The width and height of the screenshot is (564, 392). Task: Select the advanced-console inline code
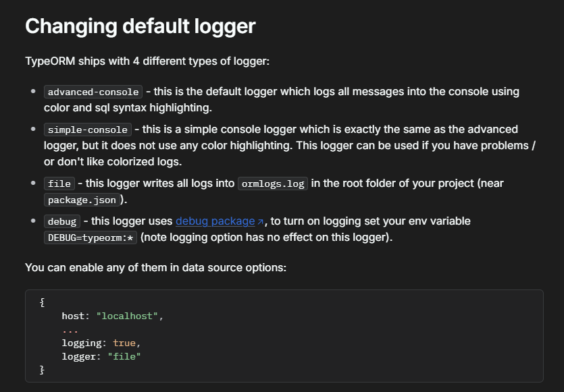click(93, 92)
